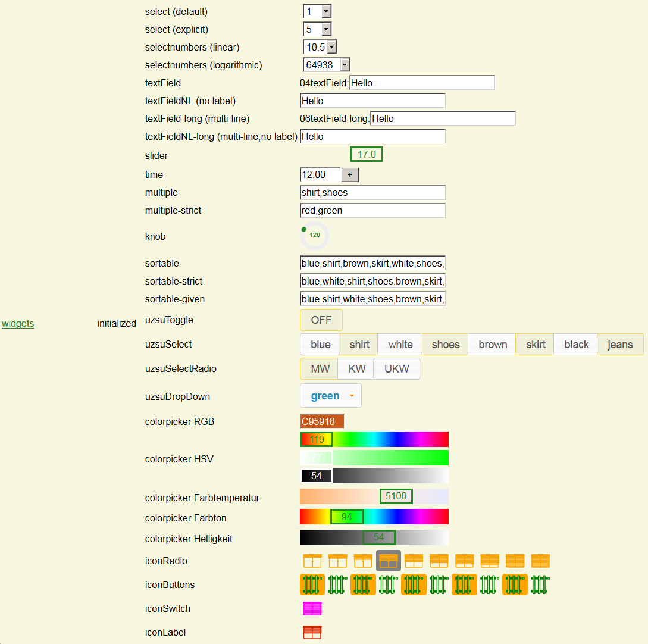The width and height of the screenshot is (648, 644).
Task: Click the highlighted gray-background blinds icon
Action: pos(389,561)
